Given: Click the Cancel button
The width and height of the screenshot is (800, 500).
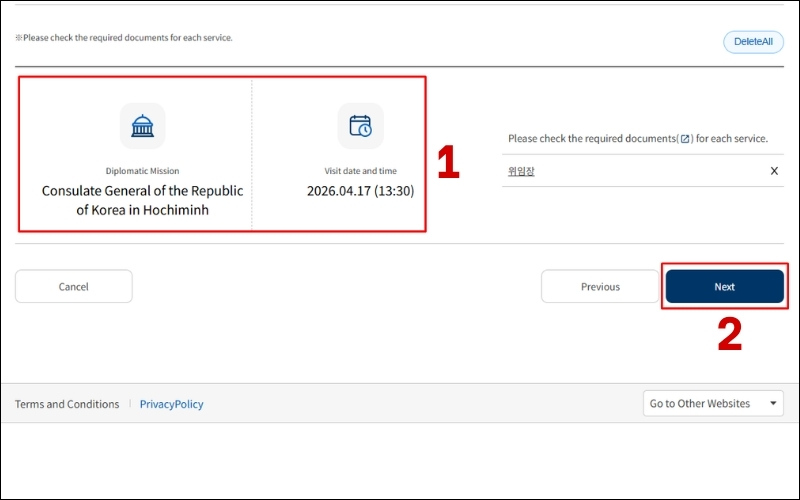Looking at the screenshot, I should pyautogui.click(x=73, y=287).
